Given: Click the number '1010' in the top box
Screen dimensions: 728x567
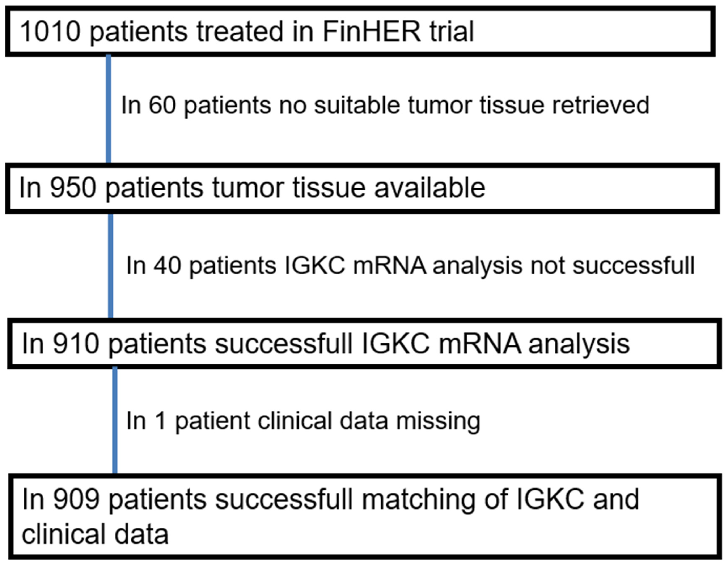Looking at the screenshot, I should (50, 32).
